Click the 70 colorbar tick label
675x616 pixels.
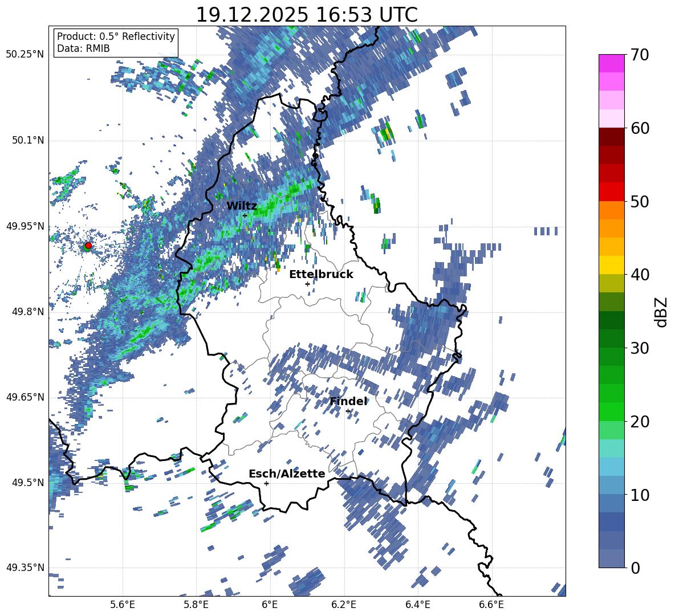coord(640,55)
